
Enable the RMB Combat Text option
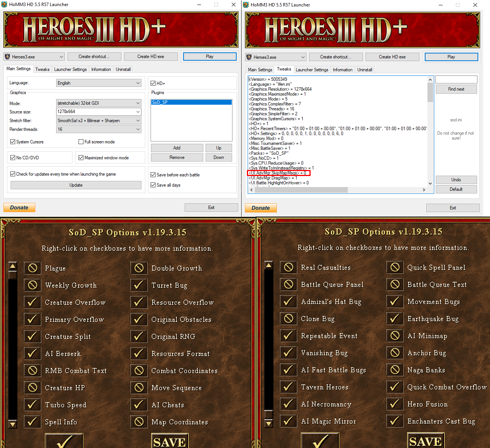point(33,371)
